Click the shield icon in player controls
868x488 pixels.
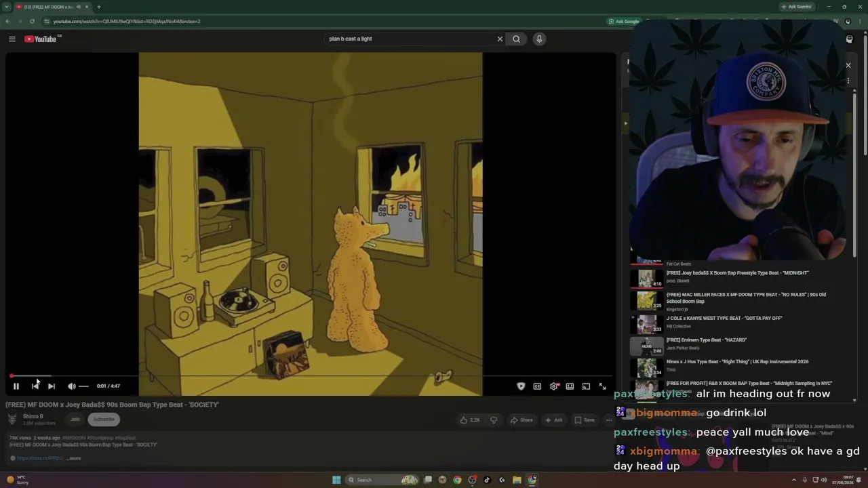point(521,386)
